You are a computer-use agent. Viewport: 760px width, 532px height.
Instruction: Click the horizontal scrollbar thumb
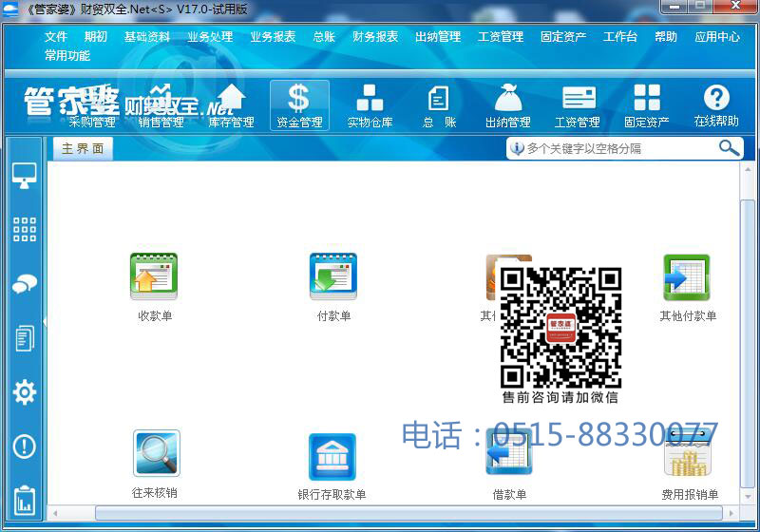coord(408,513)
